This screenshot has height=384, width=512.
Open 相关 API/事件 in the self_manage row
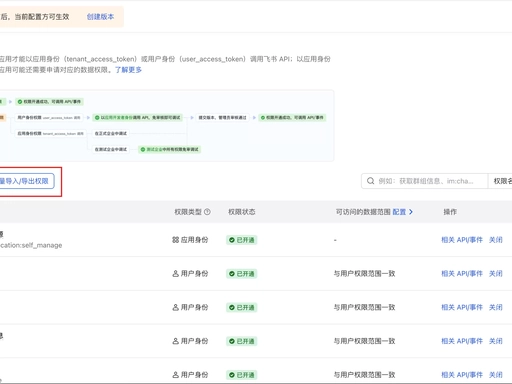click(462, 240)
